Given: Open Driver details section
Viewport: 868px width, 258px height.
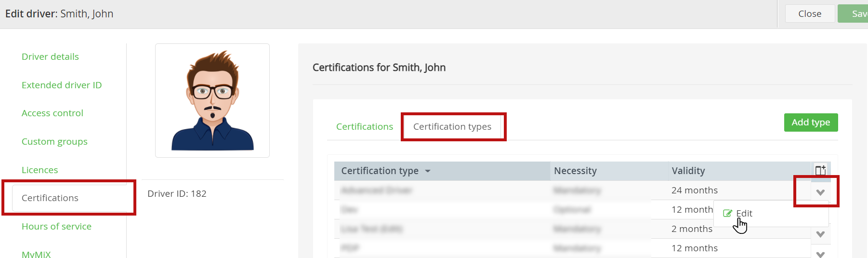Looking at the screenshot, I should [50, 56].
